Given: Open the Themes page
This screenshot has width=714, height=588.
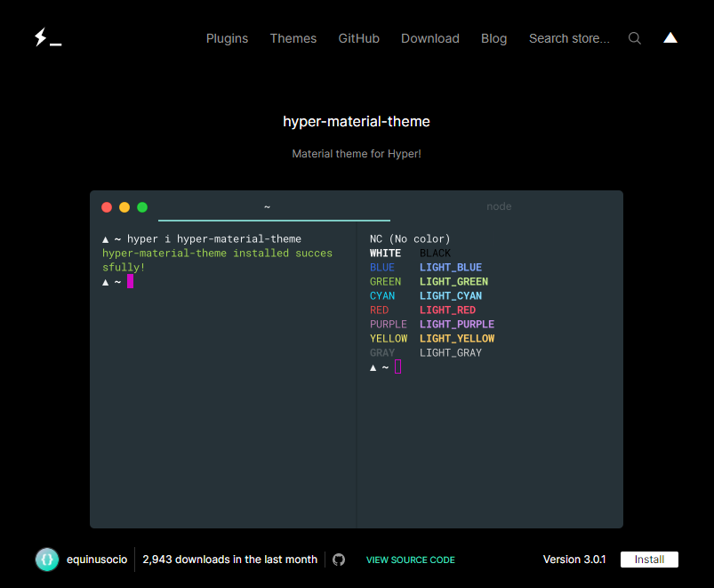Looking at the screenshot, I should (x=293, y=38).
